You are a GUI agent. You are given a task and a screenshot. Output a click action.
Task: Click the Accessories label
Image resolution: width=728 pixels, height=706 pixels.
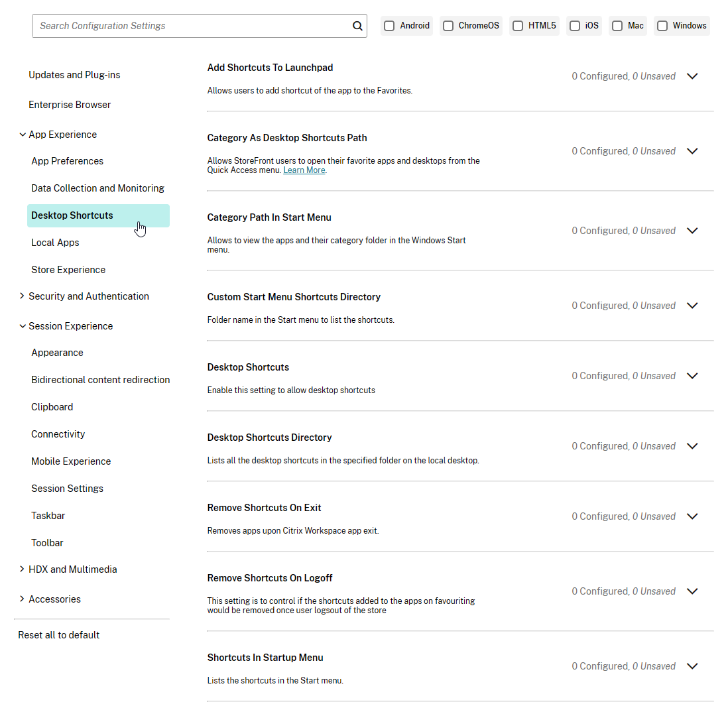[54, 599]
